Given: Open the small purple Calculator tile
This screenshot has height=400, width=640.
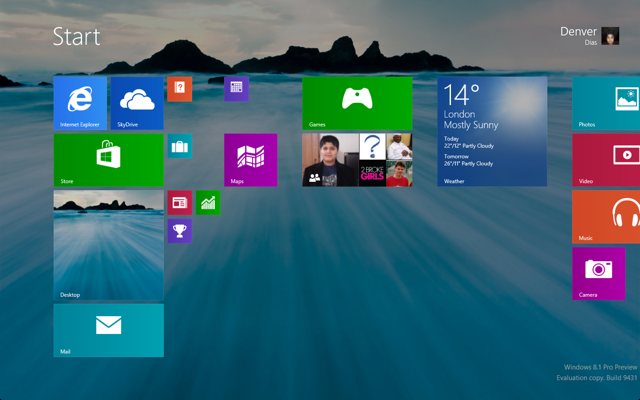Looking at the screenshot, I should tap(236, 89).
